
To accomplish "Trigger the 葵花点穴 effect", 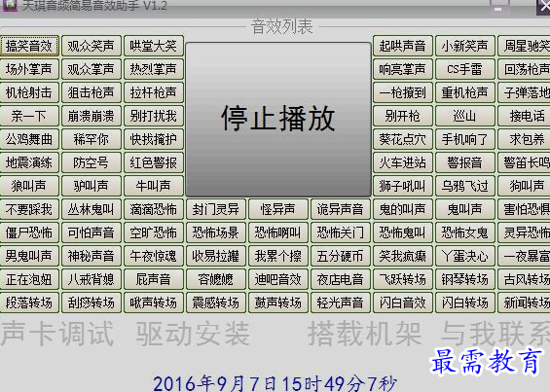I will click(x=403, y=139).
